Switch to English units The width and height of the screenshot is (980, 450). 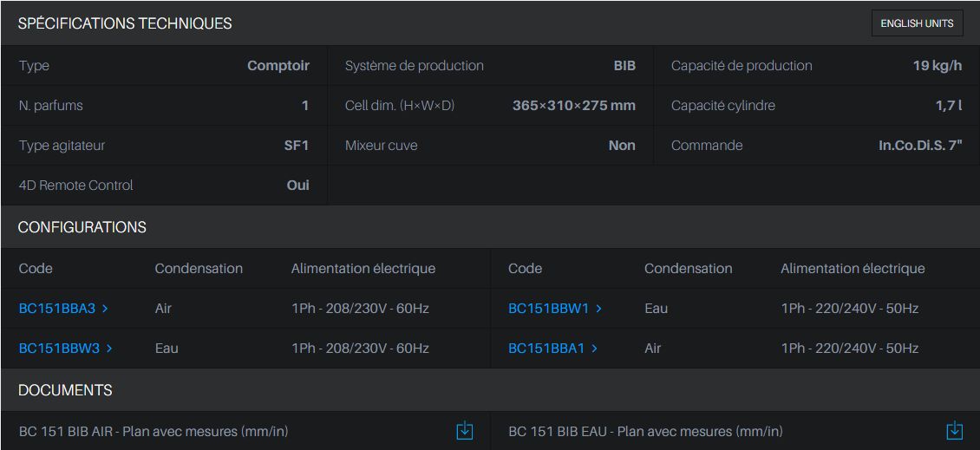(917, 23)
